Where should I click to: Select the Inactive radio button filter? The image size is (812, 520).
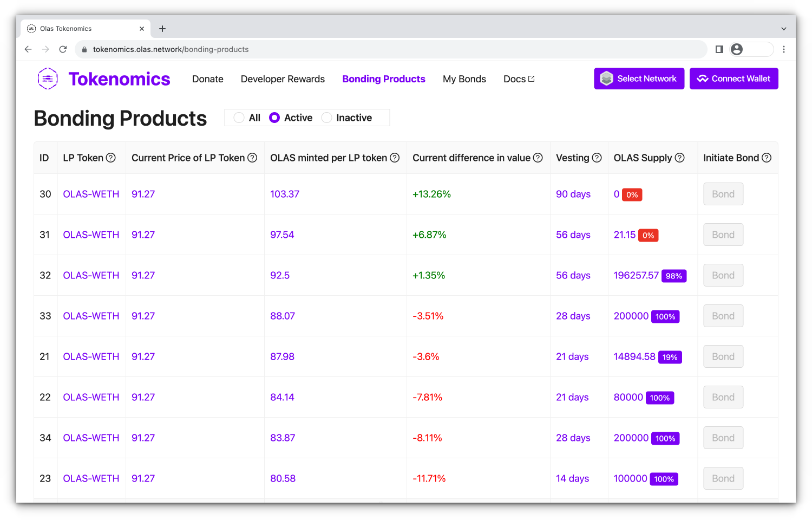(x=326, y=118)
